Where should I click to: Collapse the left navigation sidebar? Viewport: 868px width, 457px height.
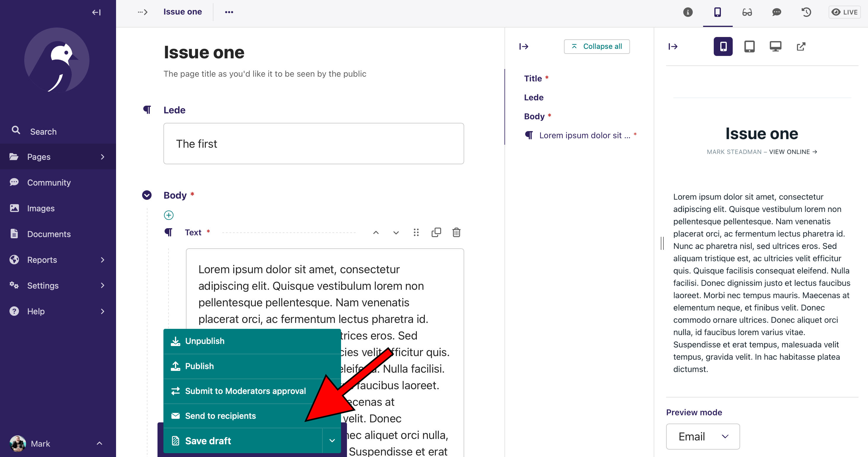pos(96,12)
